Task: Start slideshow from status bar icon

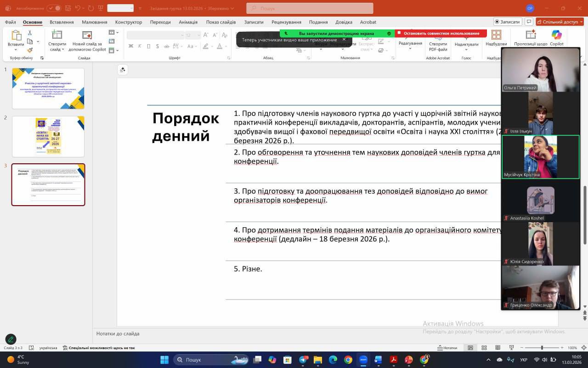Action: pyautogui.click(x=511, y=348)
